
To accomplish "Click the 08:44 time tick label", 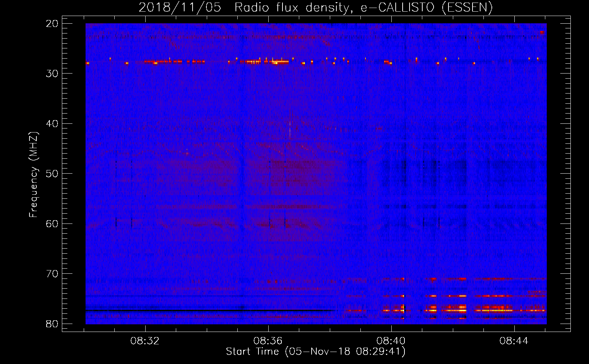I will click(x=514, y=341).
